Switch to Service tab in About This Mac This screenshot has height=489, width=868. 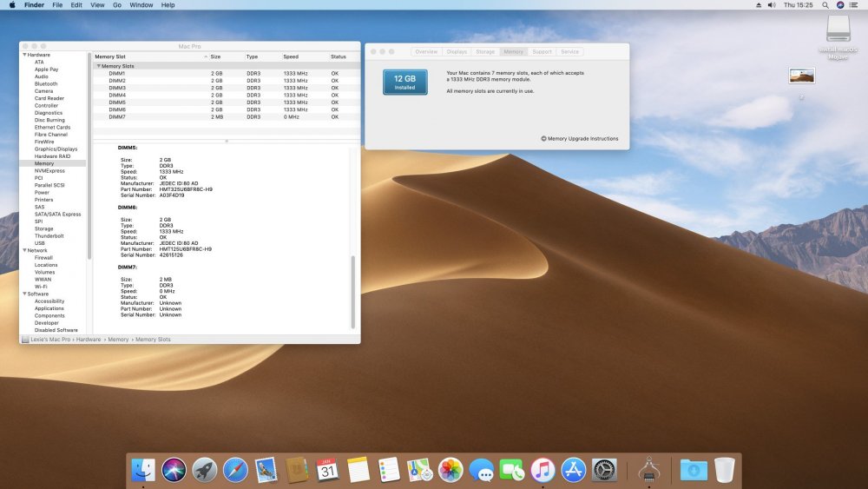click(x=569, y=51)
